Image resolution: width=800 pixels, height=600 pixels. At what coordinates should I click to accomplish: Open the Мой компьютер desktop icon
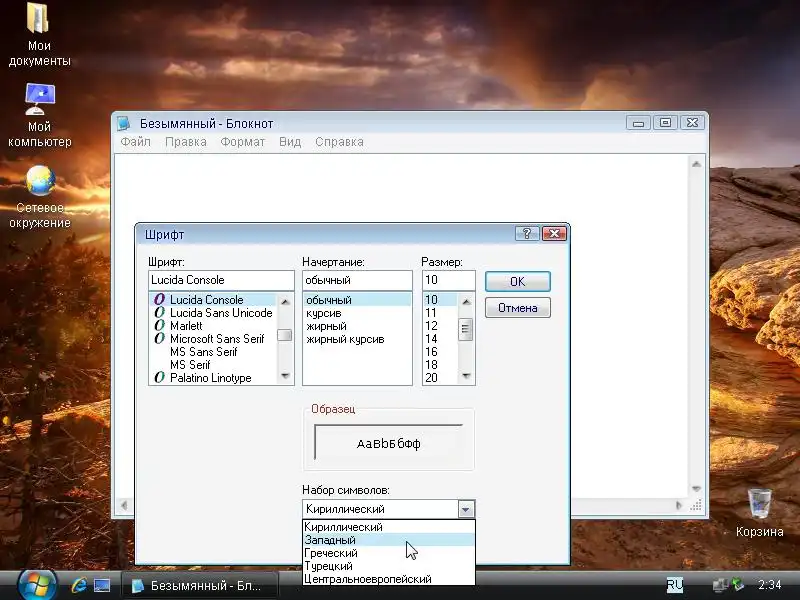(39, 115)
